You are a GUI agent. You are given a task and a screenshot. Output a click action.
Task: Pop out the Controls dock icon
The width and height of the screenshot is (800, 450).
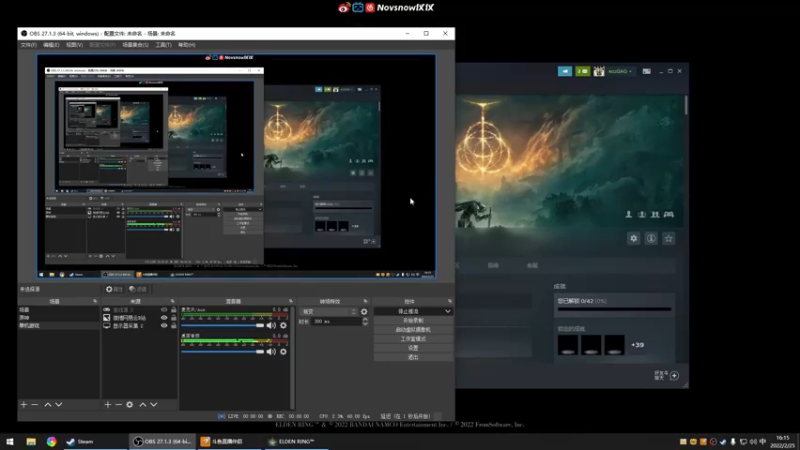tap(449, 302)
